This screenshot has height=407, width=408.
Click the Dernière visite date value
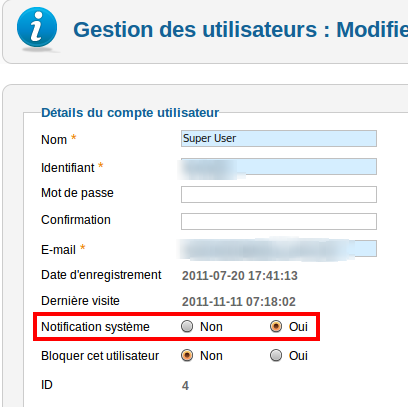point(239,302)
